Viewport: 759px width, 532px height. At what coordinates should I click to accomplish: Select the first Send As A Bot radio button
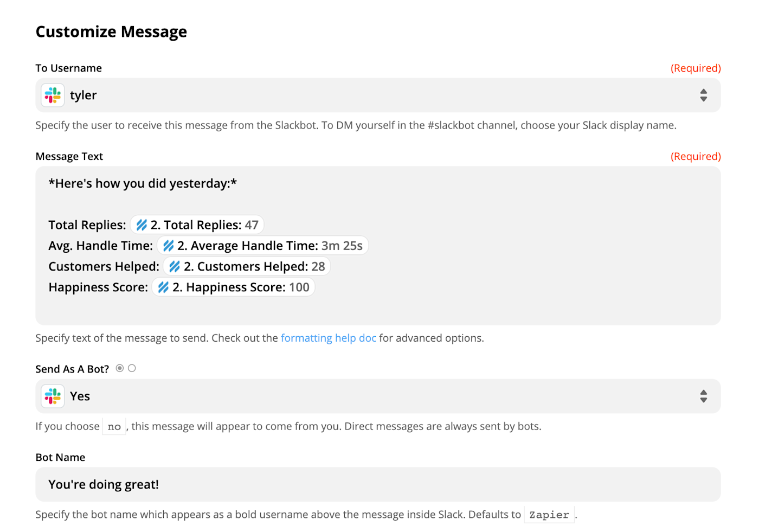[x=120, y=368]
